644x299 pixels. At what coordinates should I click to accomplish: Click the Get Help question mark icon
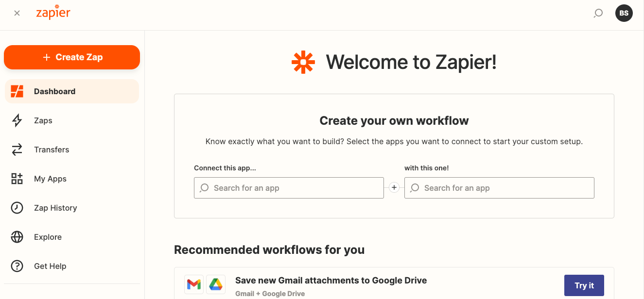(x=17, y=266)
